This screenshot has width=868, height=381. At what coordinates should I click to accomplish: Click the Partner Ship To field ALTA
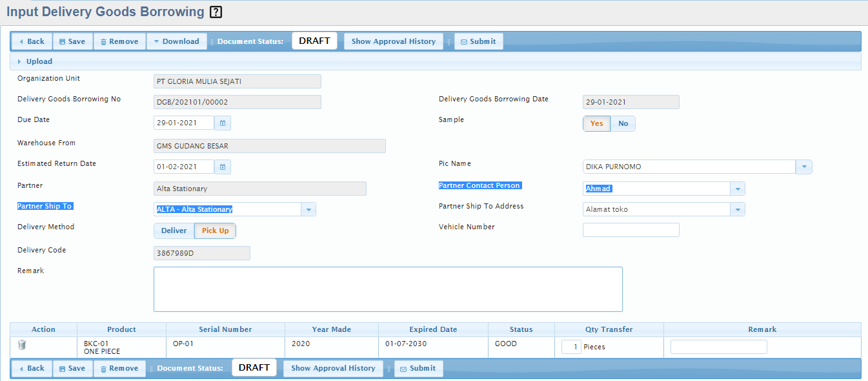coord(227,209)
